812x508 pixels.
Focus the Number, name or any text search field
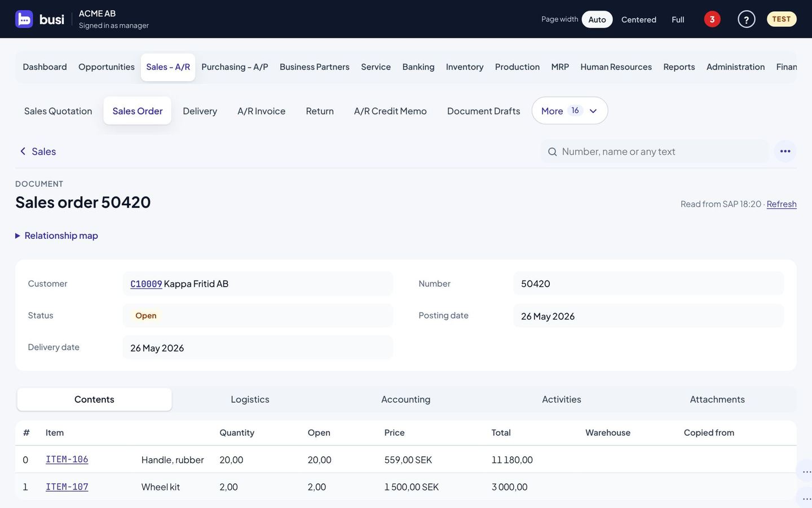(654, 151)
